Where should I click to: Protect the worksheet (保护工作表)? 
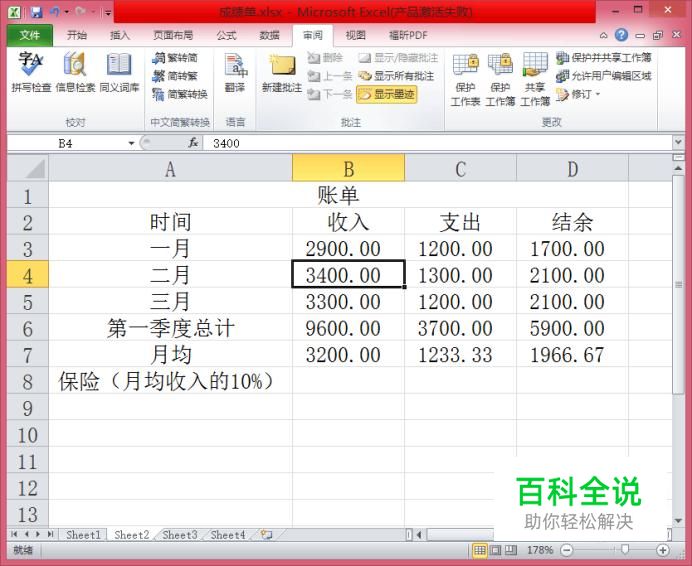pyautogui.click(x=465, y=79)
